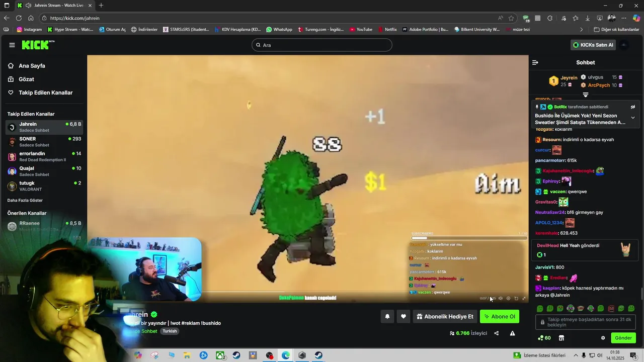Toggle read aloud in address bar
The width and height of the screenshot is (644, 362).
pyautogui.click(x=501, y=18)
